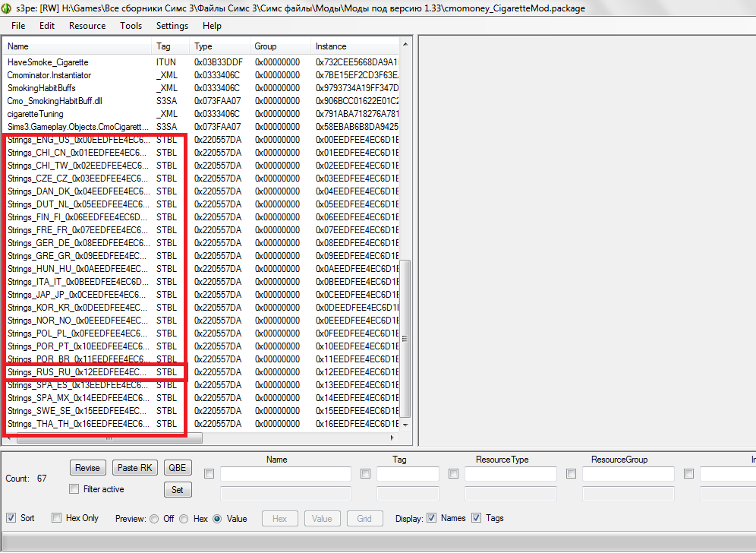756x553 pixels.
Task: Click the Name filter input field
Action: (285, 474)
